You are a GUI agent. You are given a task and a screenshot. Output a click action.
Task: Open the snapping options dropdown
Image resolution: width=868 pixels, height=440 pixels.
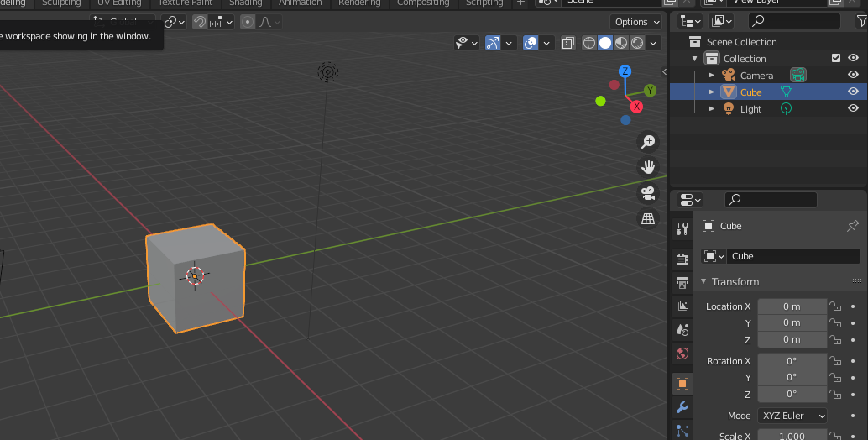(221, 22)
